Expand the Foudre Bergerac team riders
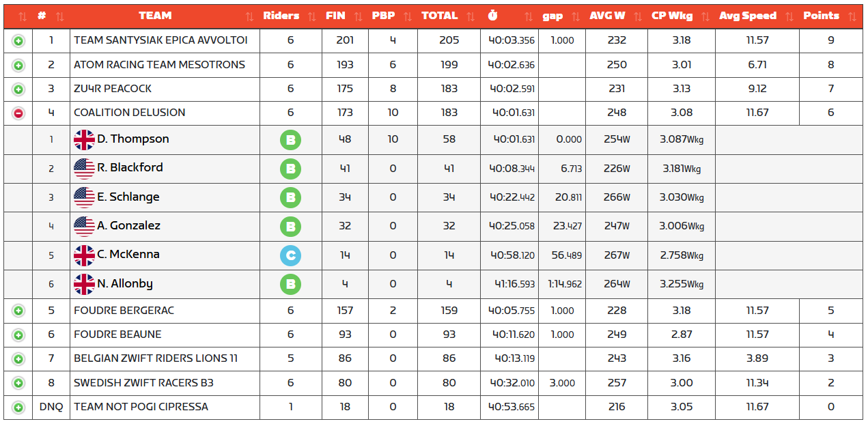868x426 pixels. (x=18, y=311)
